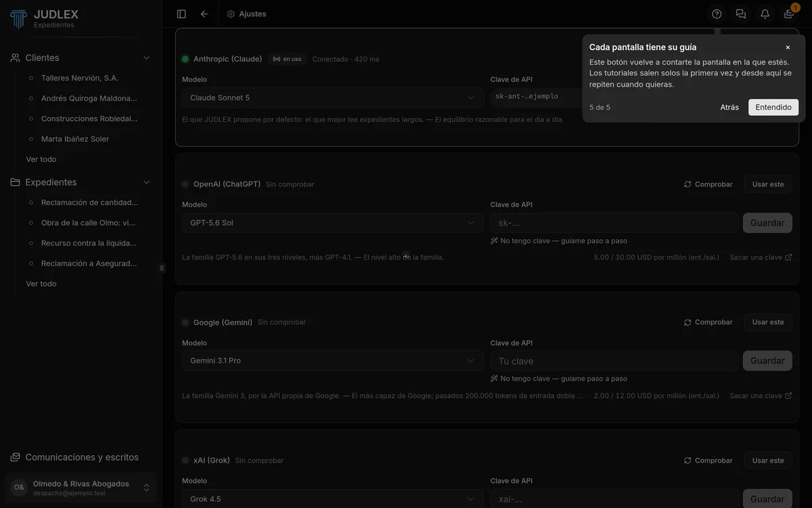Screen dimensions: 812x508
Task: Click Entendido in the guide popup
Action: click(773, 107)
